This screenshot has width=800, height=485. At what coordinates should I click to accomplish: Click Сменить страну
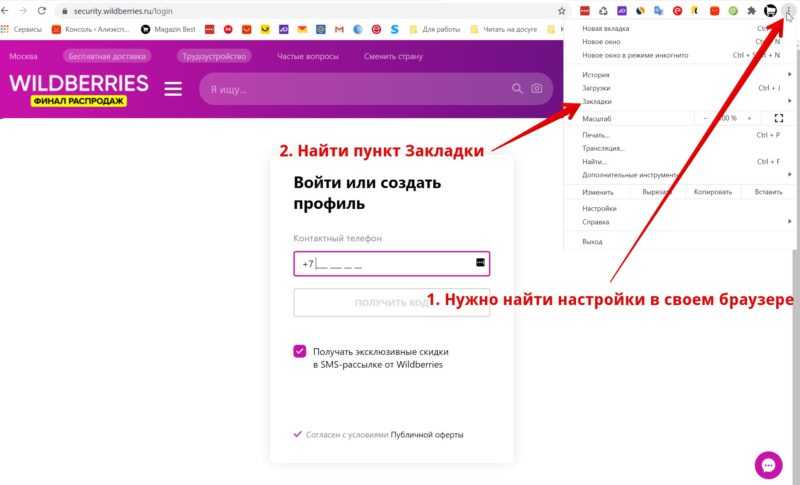pyautogui.click(x=393, y=56)
